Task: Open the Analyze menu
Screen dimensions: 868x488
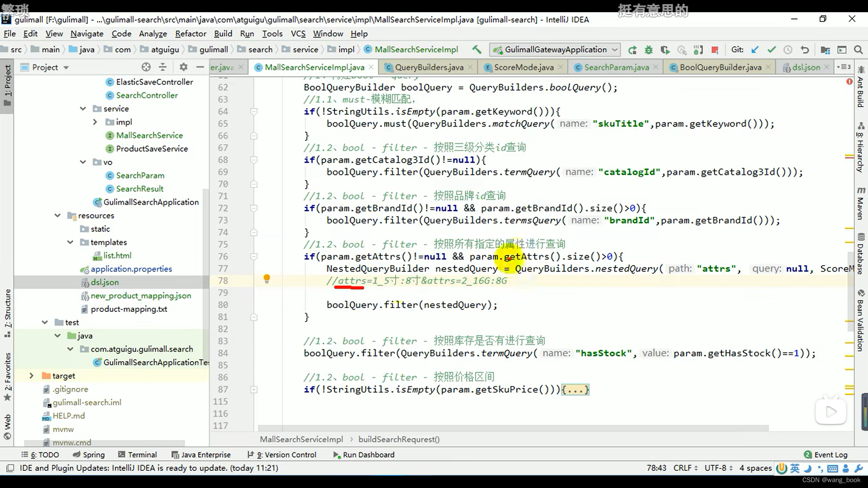Action: tap(153, 33)
